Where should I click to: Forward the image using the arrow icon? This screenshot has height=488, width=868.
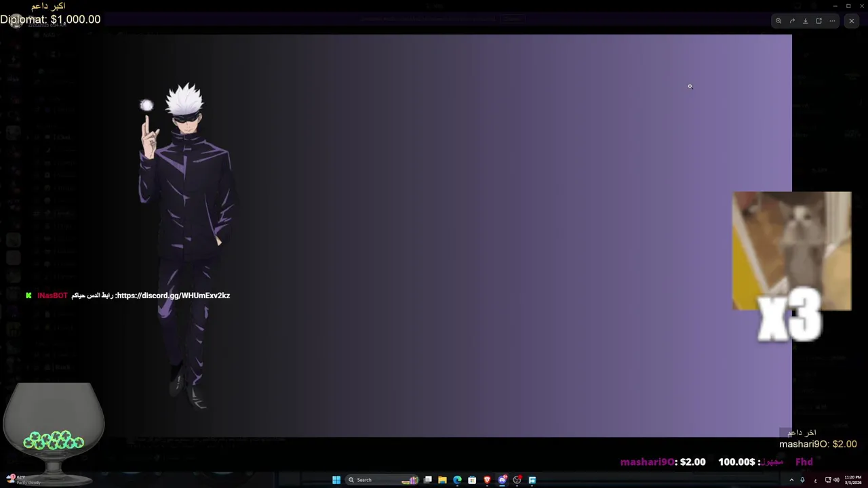pyautogui.click(x=792, y=21)
